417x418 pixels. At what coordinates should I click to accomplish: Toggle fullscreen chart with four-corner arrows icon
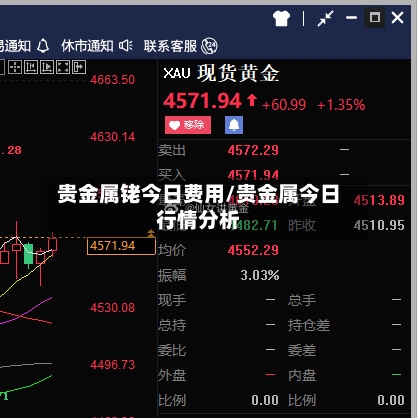(63, 67)
